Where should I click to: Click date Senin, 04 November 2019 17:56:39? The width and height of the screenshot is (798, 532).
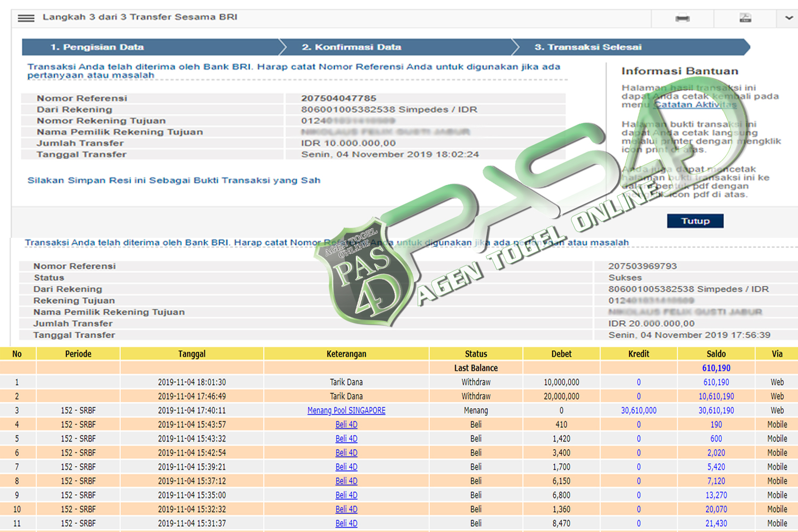point(689,335)
